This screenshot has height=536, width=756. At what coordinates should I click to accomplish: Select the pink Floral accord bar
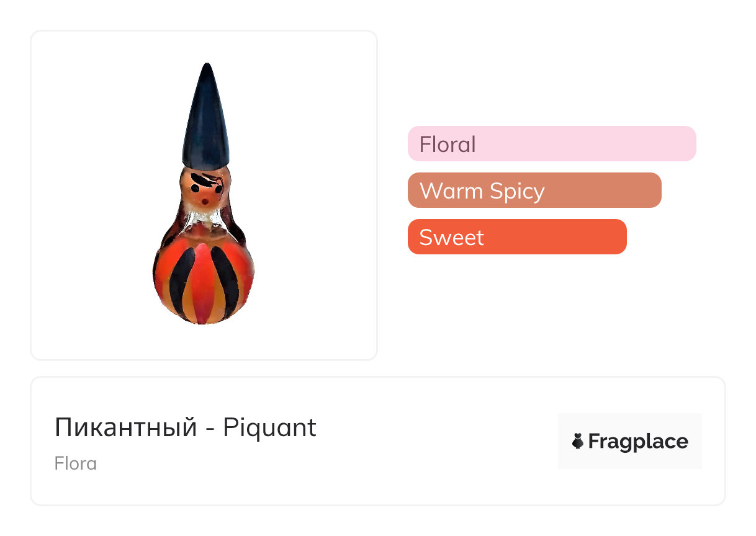tap(552, 144)
